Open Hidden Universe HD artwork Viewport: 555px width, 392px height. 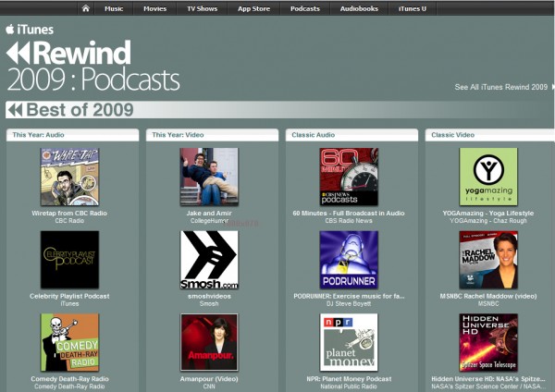click(x=488, y=342)
